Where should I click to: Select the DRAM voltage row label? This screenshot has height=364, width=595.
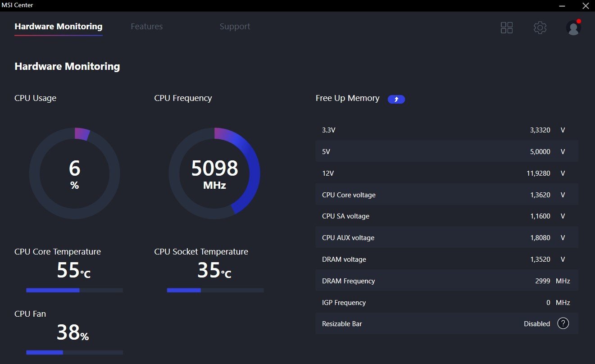point(344,259)
